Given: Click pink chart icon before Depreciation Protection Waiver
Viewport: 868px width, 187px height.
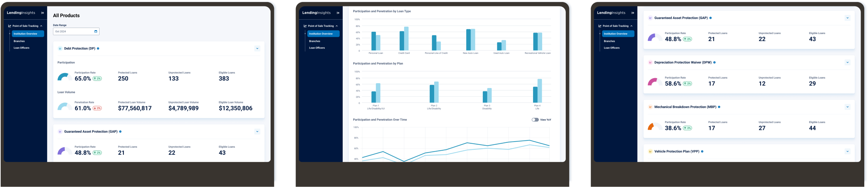Looking at the screenshot, I should click(650, 63).
